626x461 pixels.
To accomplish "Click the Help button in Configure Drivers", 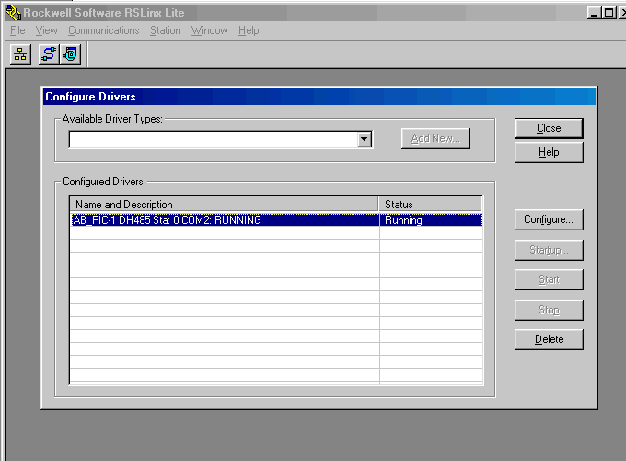I will point(549,152).
